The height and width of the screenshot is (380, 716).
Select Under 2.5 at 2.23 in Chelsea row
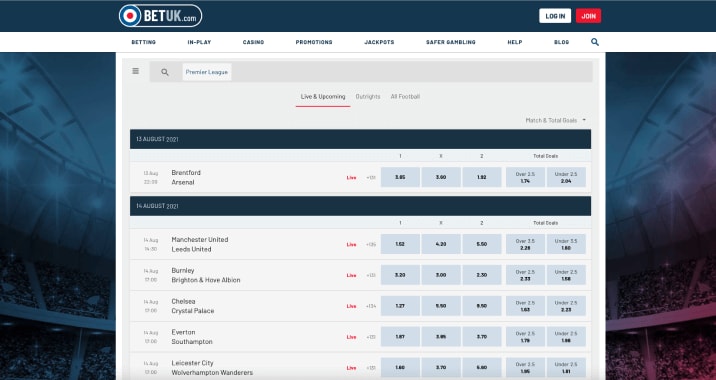tap(566, 306)
